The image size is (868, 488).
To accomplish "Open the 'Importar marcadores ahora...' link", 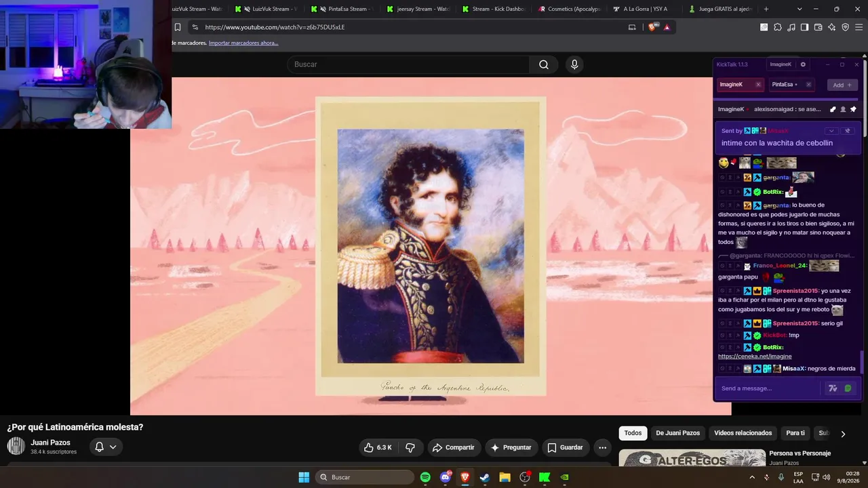I will click(x=243, y=43).
